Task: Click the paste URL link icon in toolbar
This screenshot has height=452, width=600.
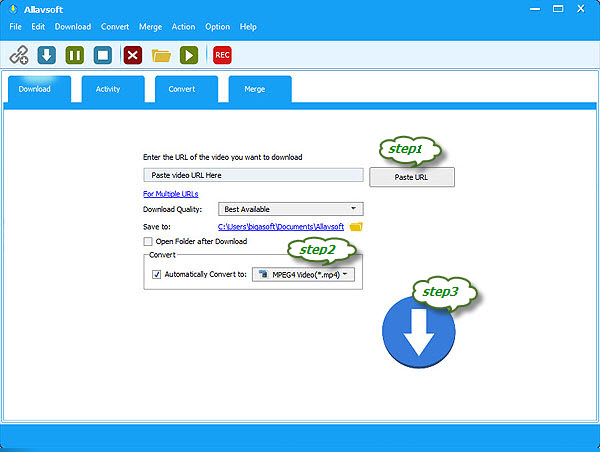Action: tap(19, 55)
